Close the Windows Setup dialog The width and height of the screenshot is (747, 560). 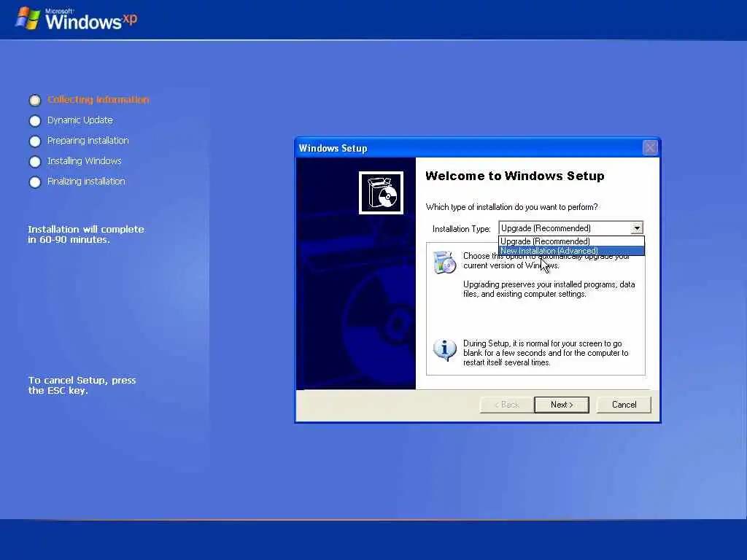point(650,147)
